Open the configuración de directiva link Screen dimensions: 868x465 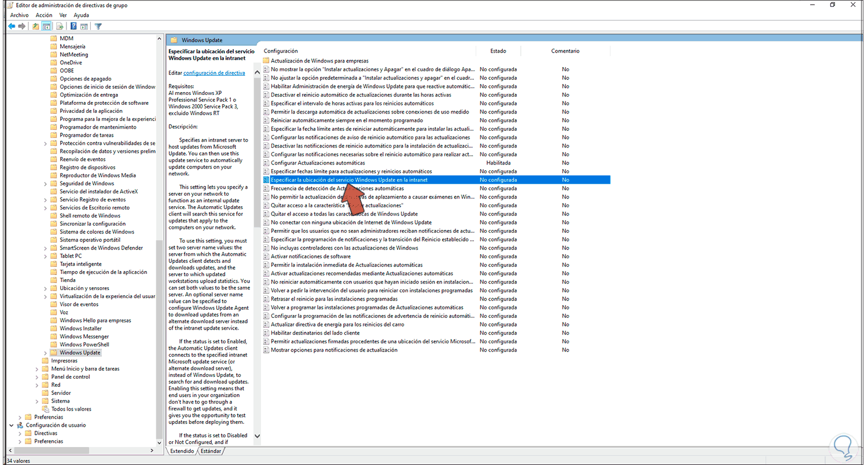tap(214, 73)
